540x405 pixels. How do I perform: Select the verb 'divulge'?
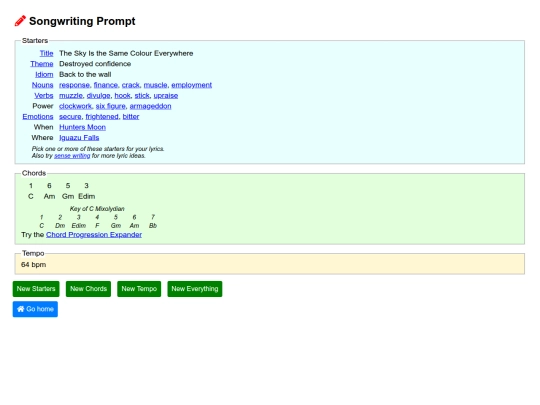click(x=98, y=95)
